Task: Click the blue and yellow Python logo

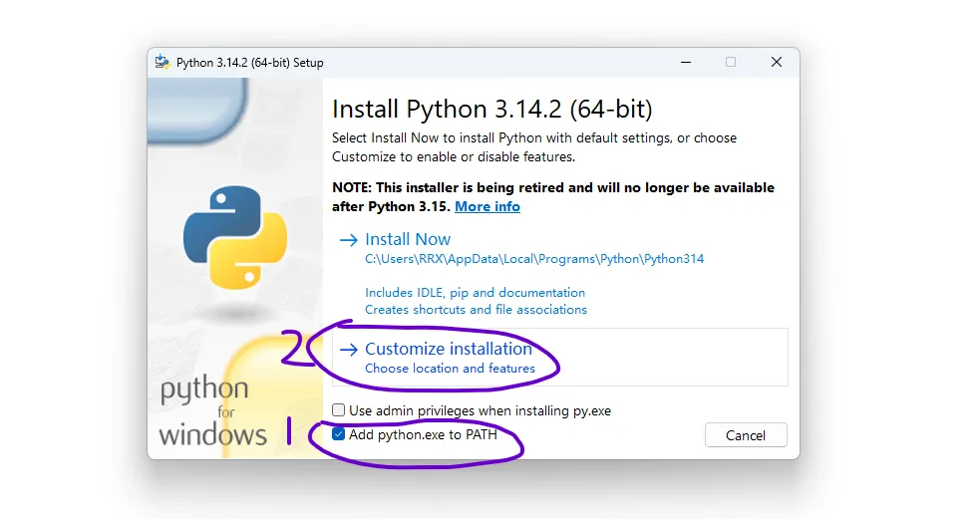Action: [235, 236]
